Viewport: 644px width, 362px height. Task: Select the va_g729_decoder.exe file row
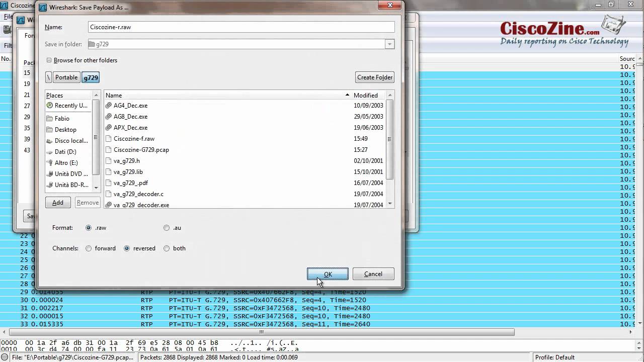[x=245, y=205]
